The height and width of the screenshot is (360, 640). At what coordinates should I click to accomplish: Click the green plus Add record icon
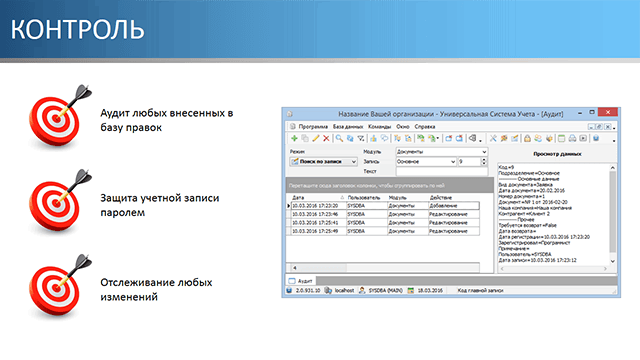click(x=294, y=139)
